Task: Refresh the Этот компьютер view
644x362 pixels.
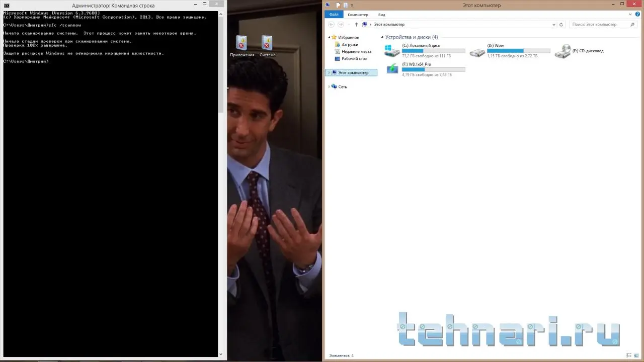Action: [x=561, y=24]
